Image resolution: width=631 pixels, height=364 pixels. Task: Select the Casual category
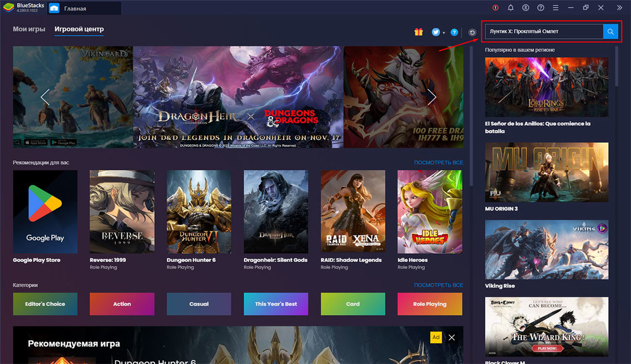pyautogui.click(x=199, y=304)
